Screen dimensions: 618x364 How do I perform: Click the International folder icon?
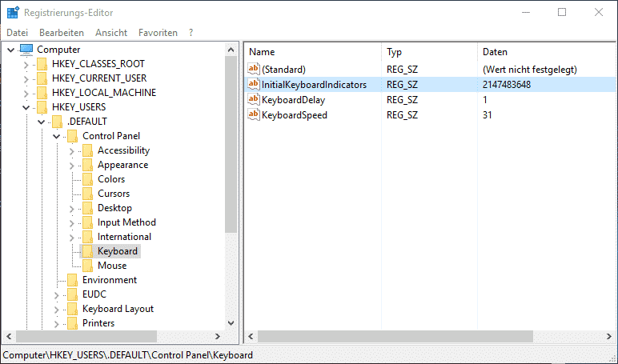88,237
